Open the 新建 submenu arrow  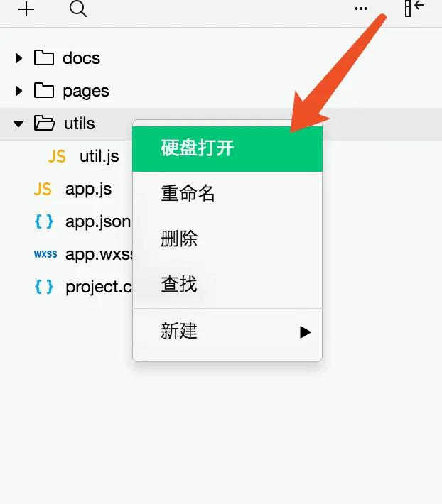[x=305, y=332]
